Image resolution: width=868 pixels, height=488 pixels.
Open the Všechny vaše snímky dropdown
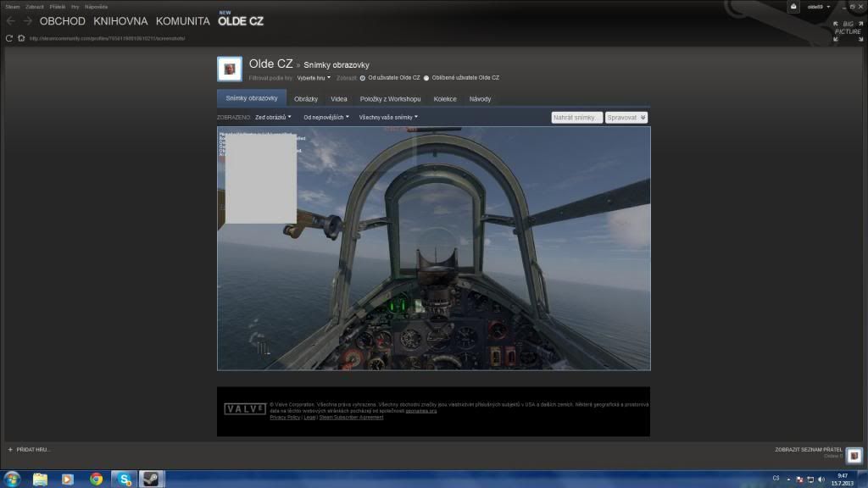pyautogui.click(x=388, y=117)
